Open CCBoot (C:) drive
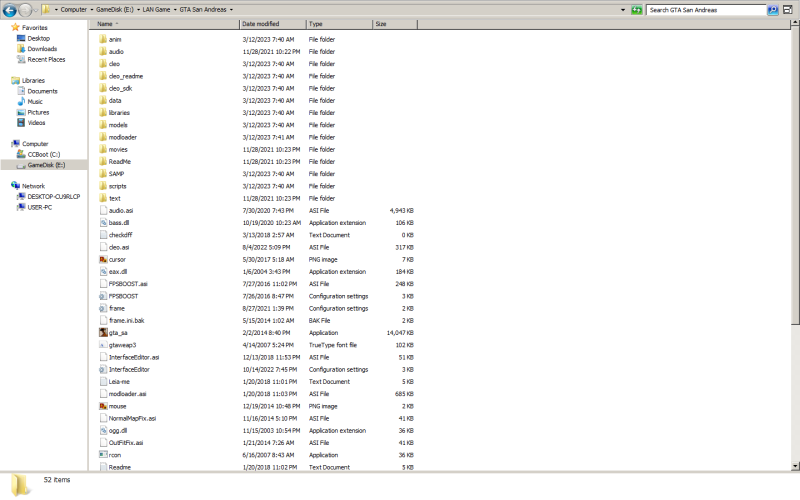Viewport: 800px width, 500px height. tap(44, 155)
